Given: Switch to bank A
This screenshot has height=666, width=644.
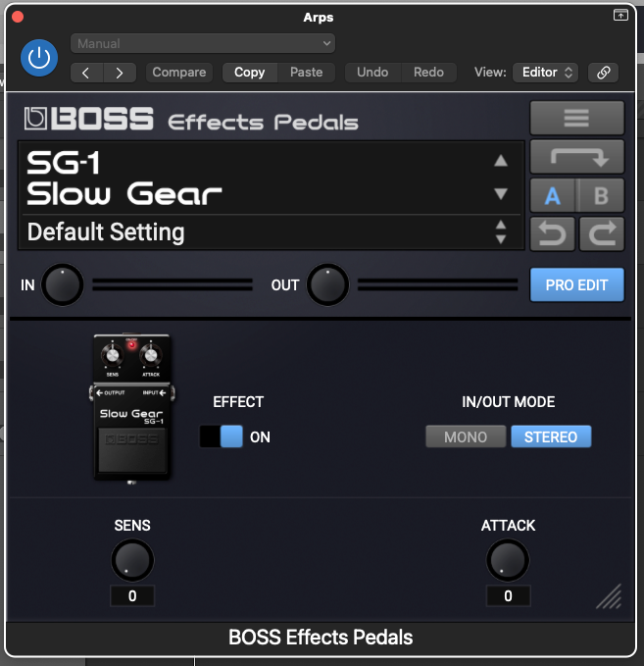Looking at the screenshot, I should [x=552, y=196].
